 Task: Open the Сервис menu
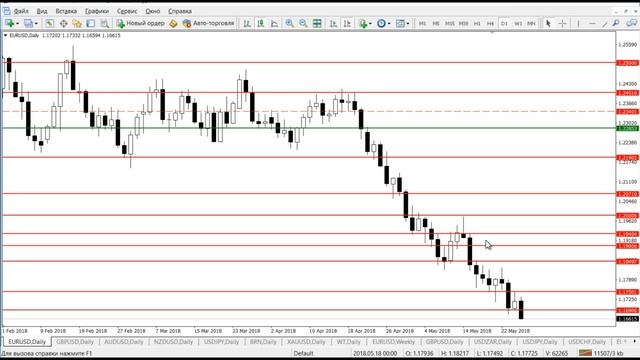(x=127, y=11)
